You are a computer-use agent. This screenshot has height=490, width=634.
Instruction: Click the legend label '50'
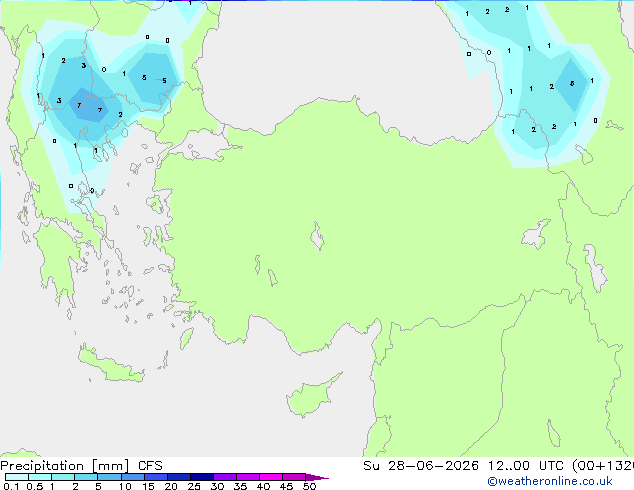pyautogui.click(x=309, y=486)
